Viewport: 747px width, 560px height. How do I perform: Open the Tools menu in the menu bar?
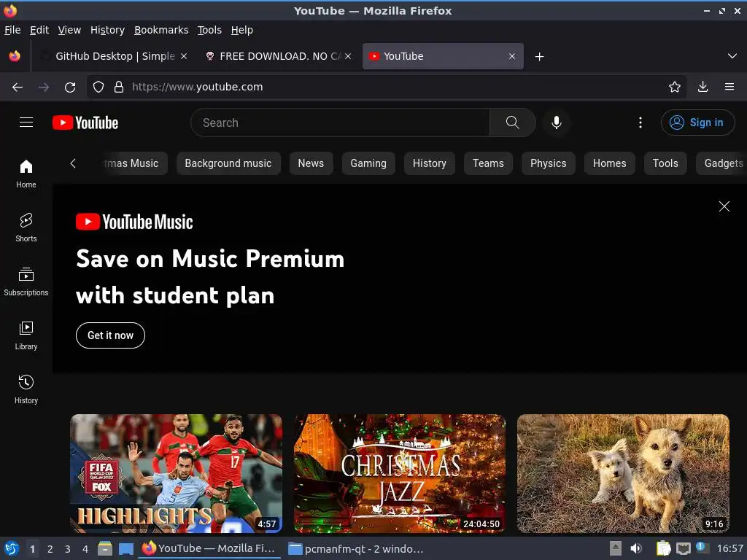209,30
